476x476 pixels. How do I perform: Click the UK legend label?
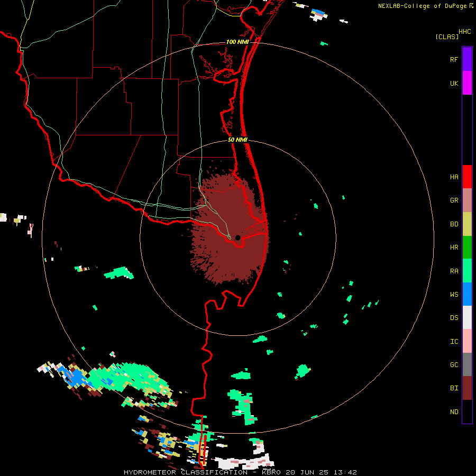tap(454, 83)
